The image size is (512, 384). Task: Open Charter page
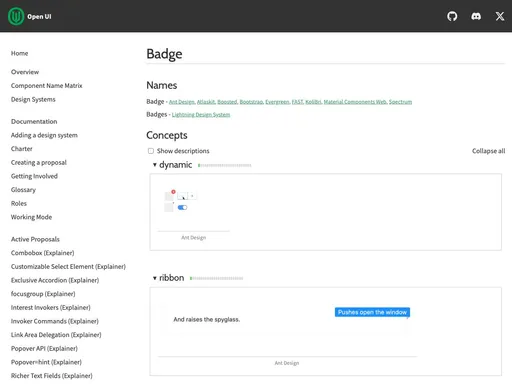(22, 149)
